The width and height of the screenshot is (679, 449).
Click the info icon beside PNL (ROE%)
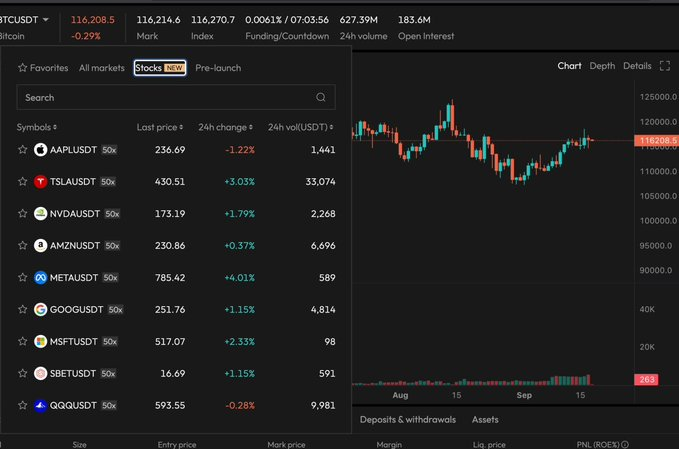[625, 445]
